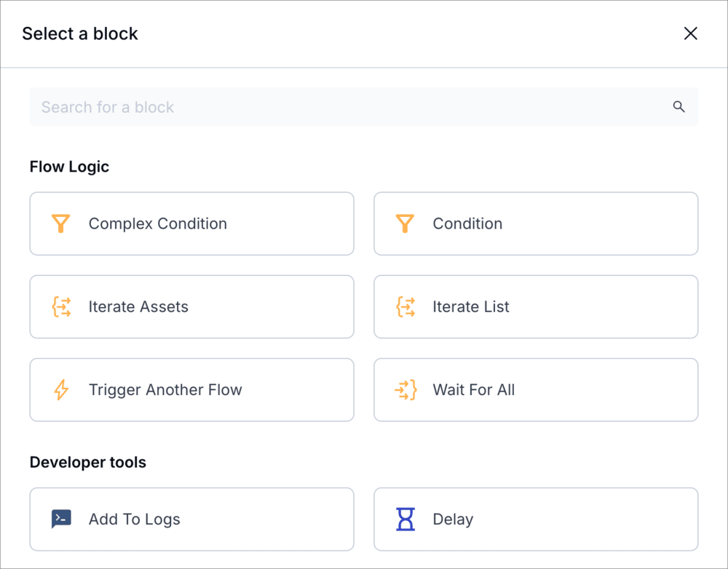Screen dimensions: 728x569
Task: Click the magnifying glass in the search bar
Action: [x=678, y=106]
